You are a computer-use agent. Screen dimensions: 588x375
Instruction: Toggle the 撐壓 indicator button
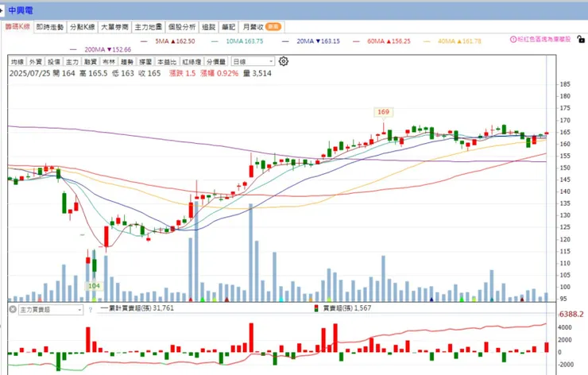coord(145,61)
